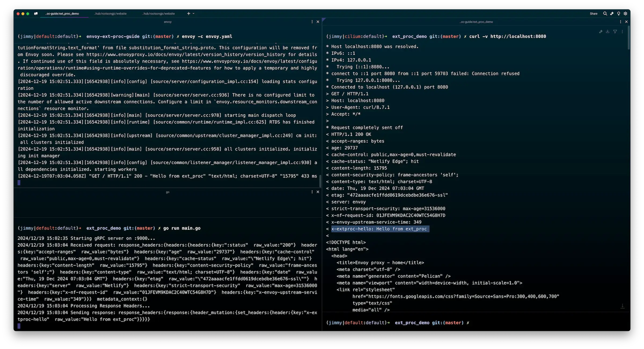Open a new tab with the plus icon
Screen dimensions: 644x349
pos(189,13)
